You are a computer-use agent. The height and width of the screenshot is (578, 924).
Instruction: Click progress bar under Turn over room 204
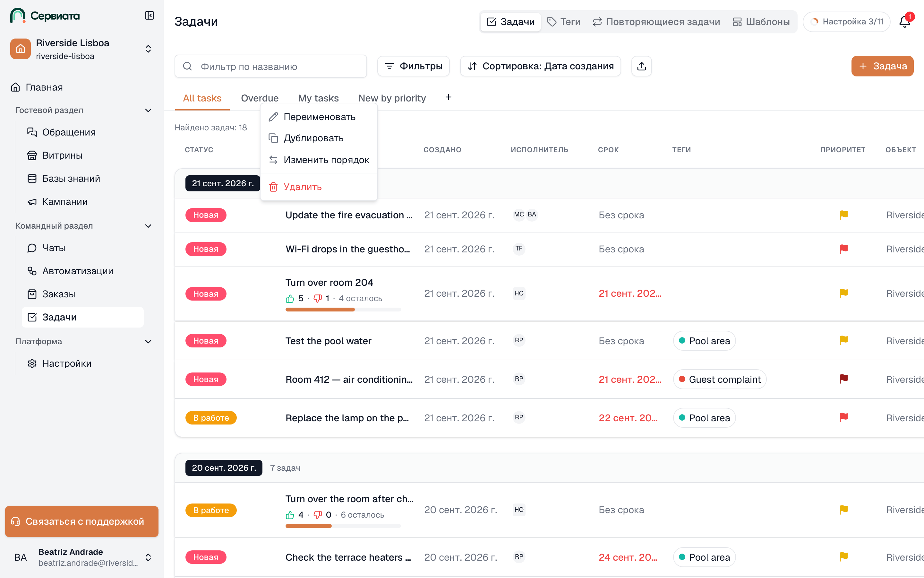coord(343,310)
